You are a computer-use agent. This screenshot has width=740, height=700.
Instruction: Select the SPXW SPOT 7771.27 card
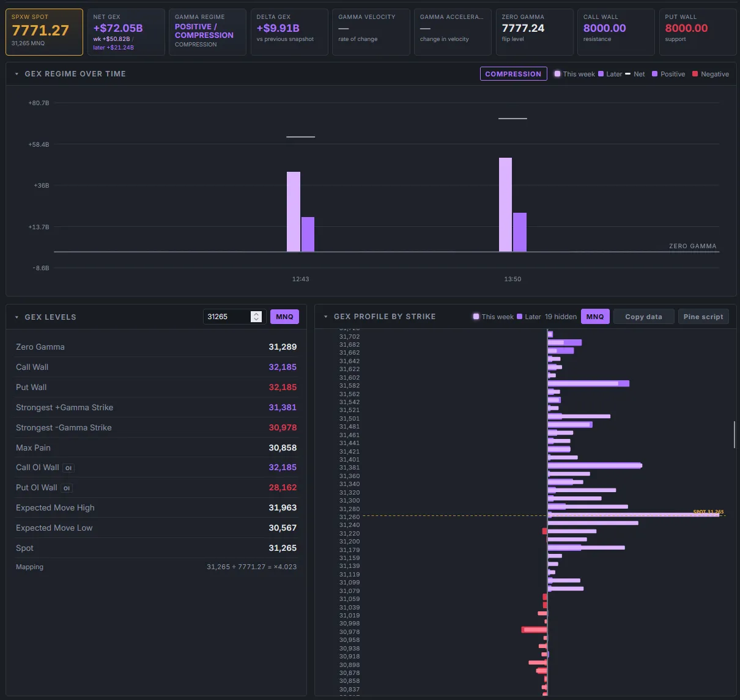[x=44, y=32]
